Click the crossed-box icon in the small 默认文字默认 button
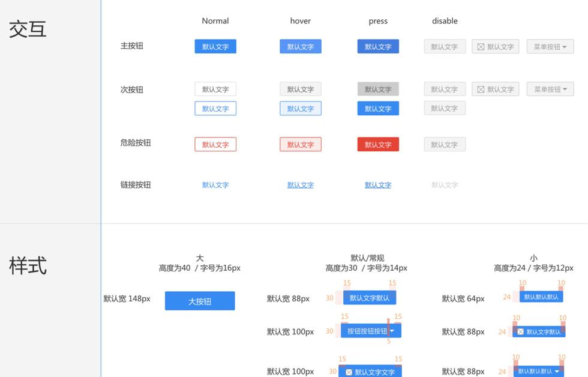Screen dimensions: 588x377 coord(521,331)
